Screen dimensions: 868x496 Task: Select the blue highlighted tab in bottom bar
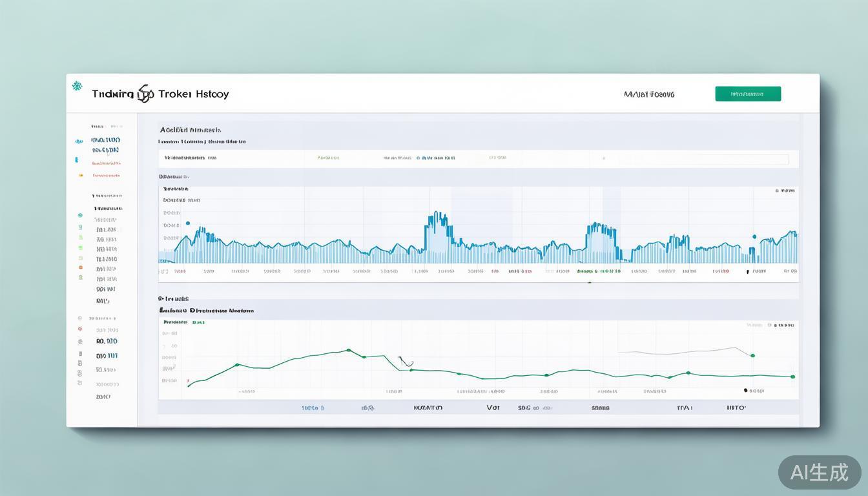click(313, 408)
